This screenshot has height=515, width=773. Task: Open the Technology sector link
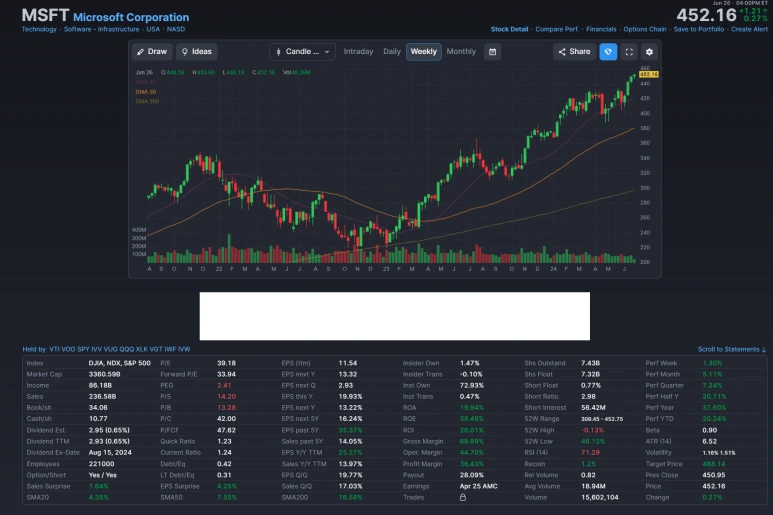39,29
